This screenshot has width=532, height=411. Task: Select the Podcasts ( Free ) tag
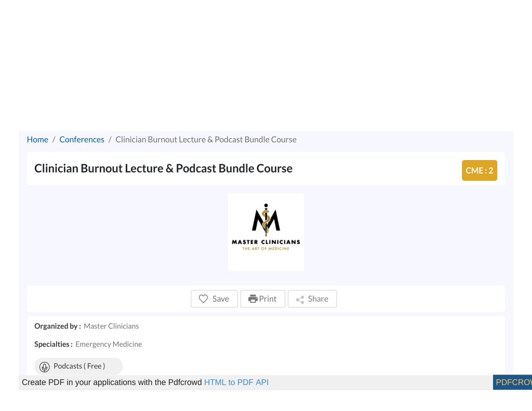pos(78,366)
